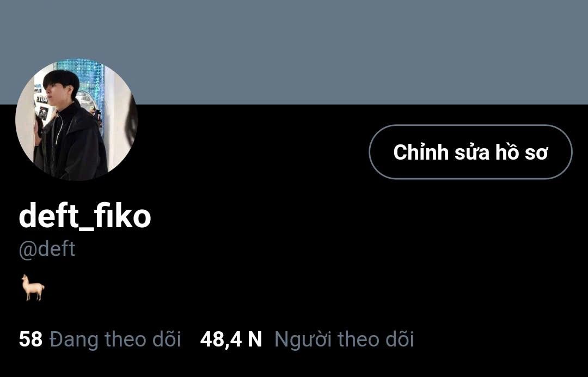Image resolution: width=588 pixels, height=377 pixels.
Task: Open the 58 following count
Action: coord(30,339)
